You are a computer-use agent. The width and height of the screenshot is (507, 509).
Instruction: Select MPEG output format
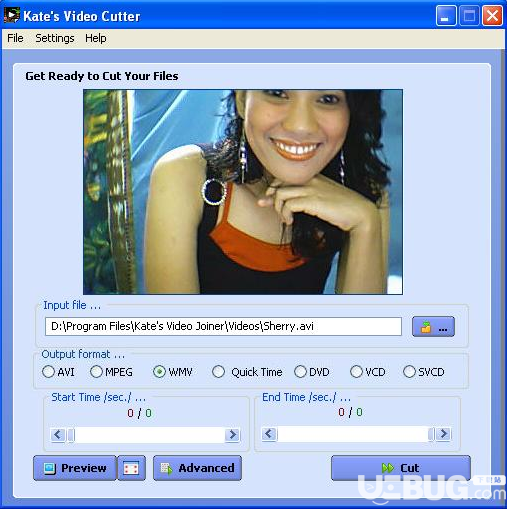click(x=111, y=372)
